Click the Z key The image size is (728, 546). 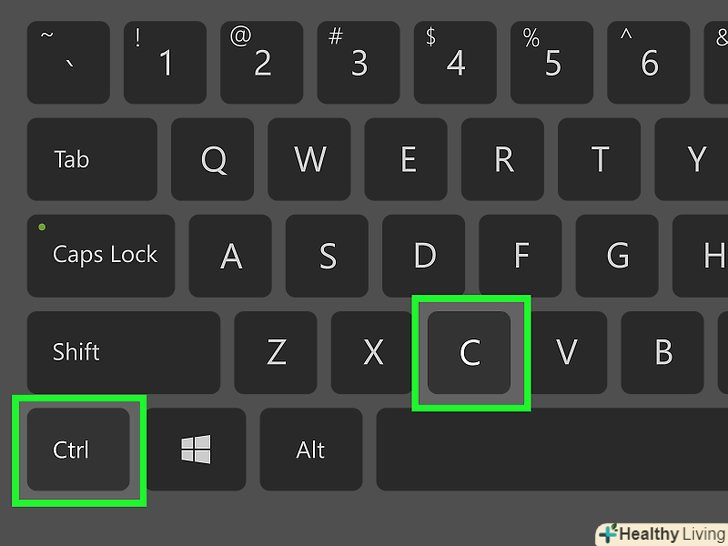276,352
